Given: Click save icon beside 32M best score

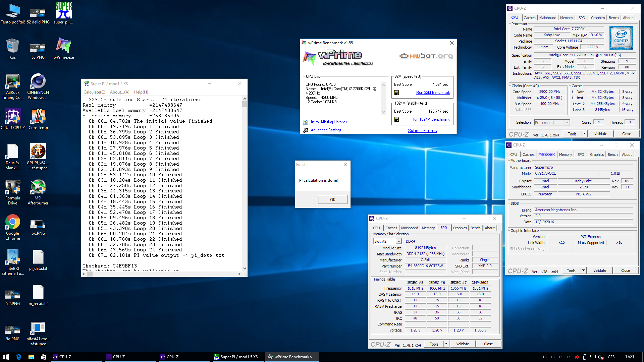Looking at the screenshot, I should point(396,93).
